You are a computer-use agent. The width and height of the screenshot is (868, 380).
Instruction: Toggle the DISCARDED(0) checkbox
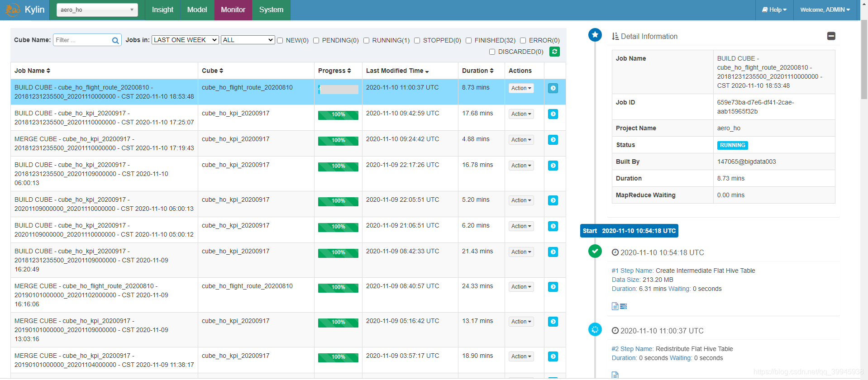pos(492,52)
